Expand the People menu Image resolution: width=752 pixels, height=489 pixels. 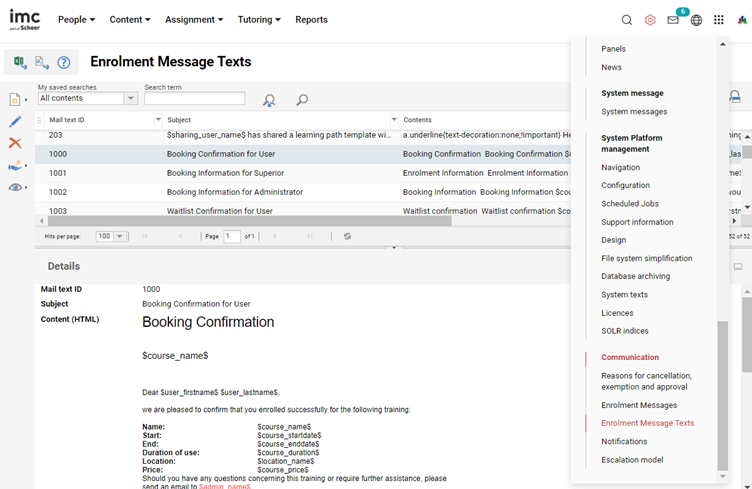[x=76, y=20]
